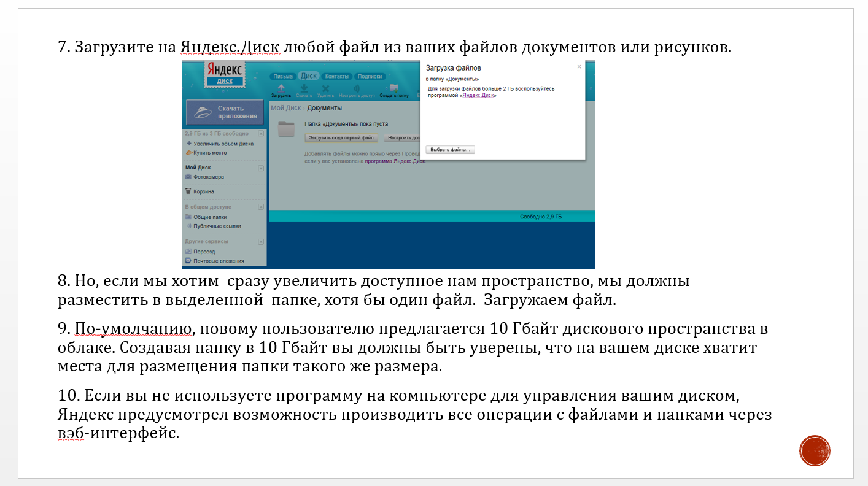Open the программа Яндекс.Диск link
Viewport: 868px width, 486px height.
(x=395, y=161)
